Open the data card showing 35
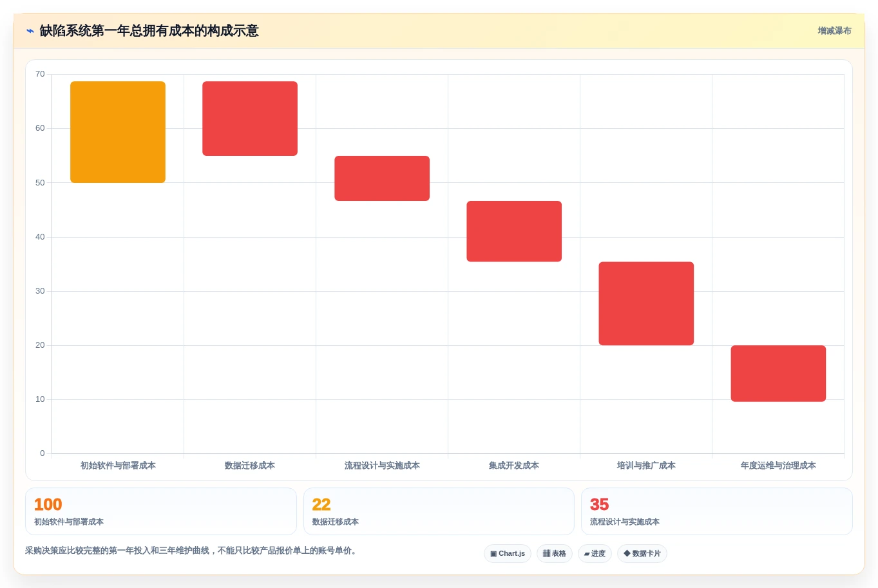Viewport: 878px width, 588px height. tap(716, 511)
